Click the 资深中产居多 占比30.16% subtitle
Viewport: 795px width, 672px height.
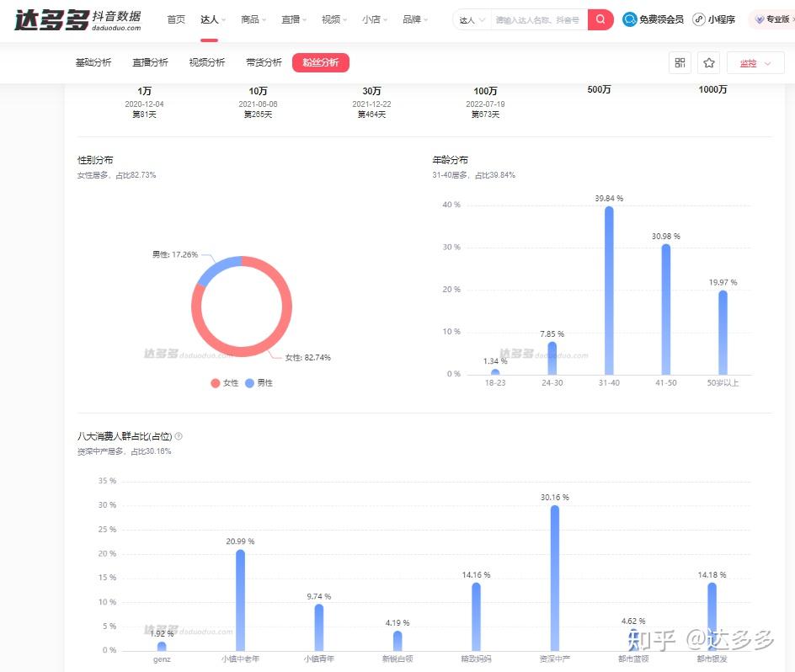[124, 451]
